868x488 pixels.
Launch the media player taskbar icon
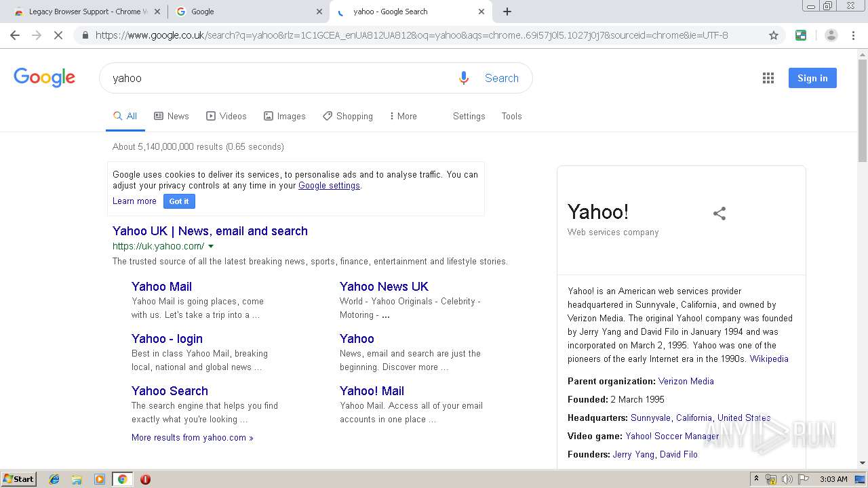100,479
